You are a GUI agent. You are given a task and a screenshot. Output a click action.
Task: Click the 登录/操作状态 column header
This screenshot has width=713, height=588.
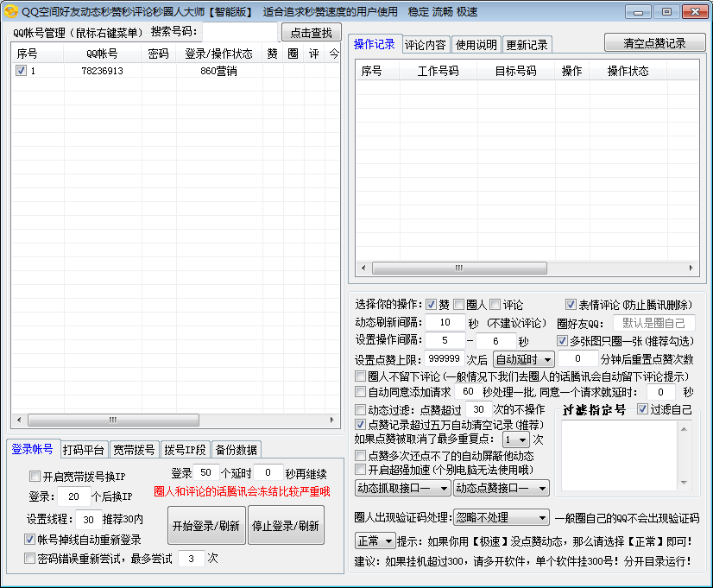[218, 54]
